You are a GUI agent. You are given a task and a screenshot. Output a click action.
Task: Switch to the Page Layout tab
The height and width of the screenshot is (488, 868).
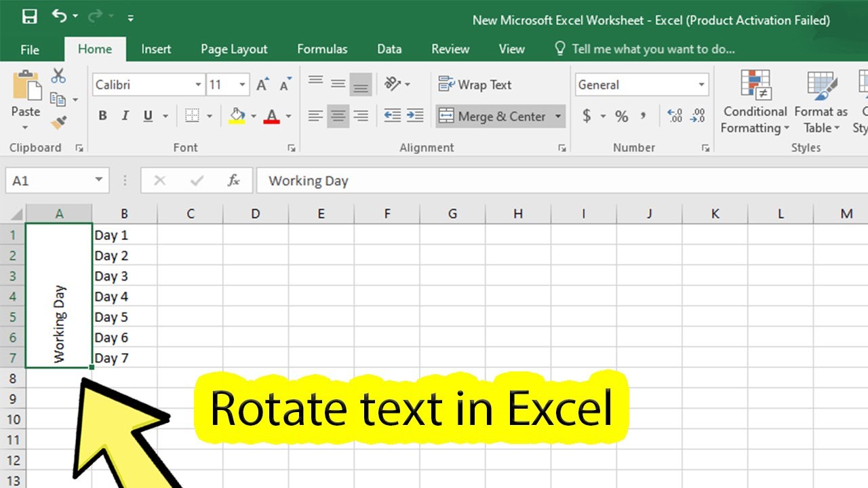234,49
